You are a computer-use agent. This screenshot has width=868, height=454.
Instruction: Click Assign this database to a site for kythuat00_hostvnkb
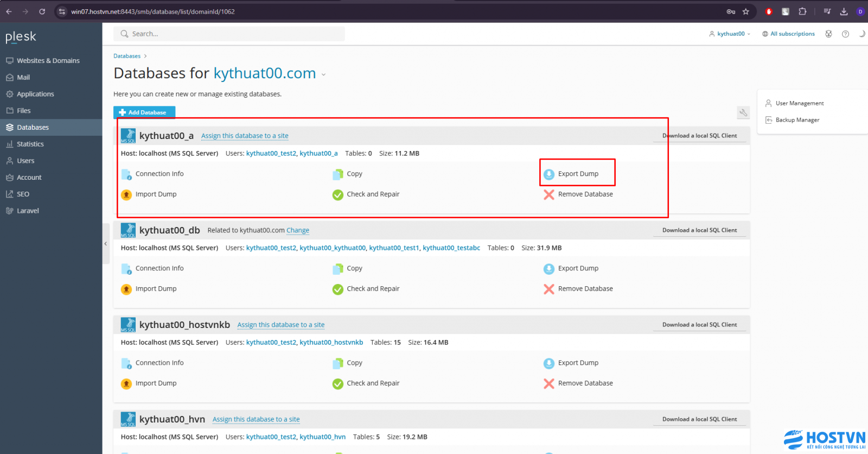281,325
